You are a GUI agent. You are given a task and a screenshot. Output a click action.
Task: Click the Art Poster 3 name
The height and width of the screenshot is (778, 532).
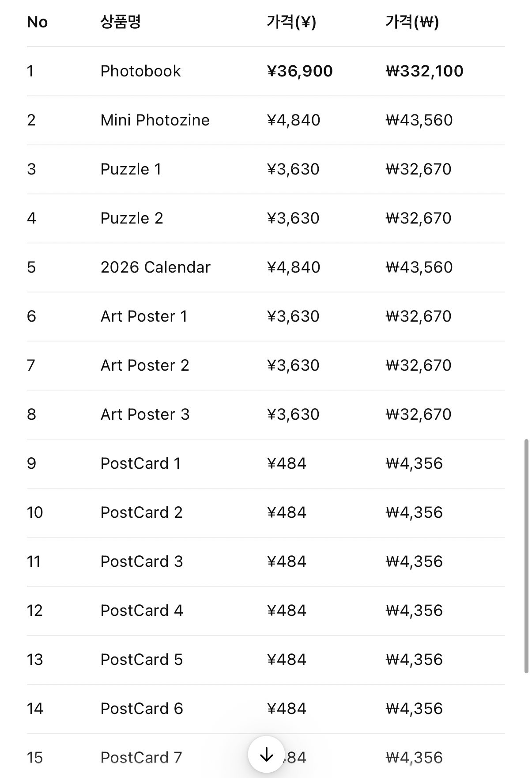pyautogui.click(x=145, y=414)
